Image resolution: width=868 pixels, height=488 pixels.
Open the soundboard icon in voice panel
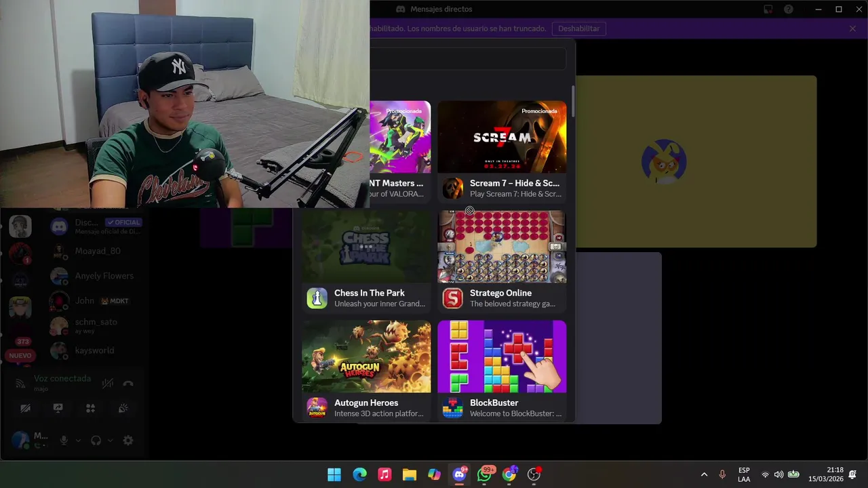123,408
